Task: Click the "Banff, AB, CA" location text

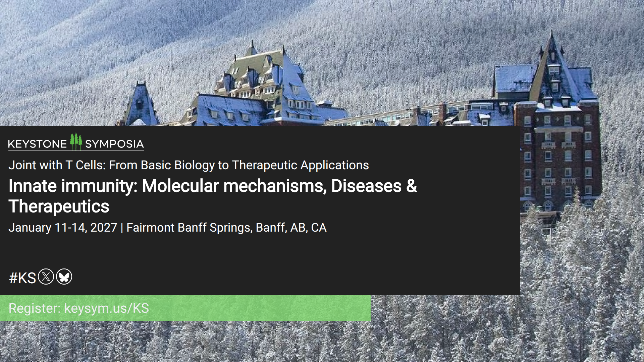Action: pyautogui.click(x=291, y=228)
